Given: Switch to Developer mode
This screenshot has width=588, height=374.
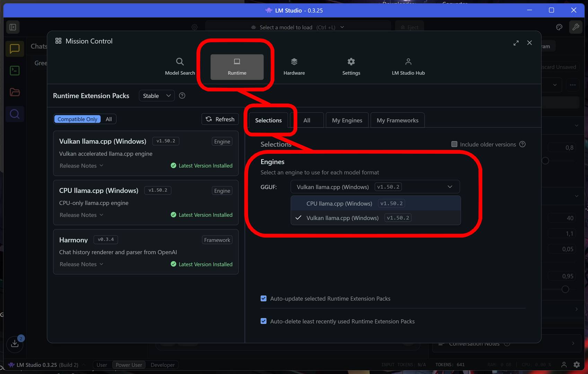Looking at the screenshot, I should 163,365.
